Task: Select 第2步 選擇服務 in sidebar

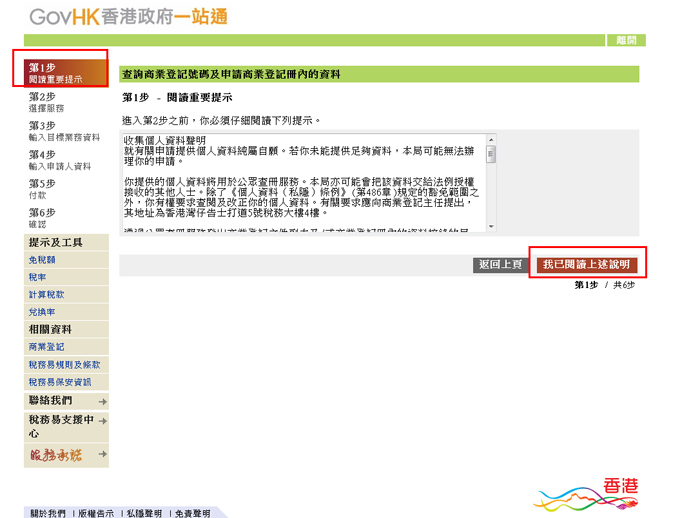Action: [47, 102]
